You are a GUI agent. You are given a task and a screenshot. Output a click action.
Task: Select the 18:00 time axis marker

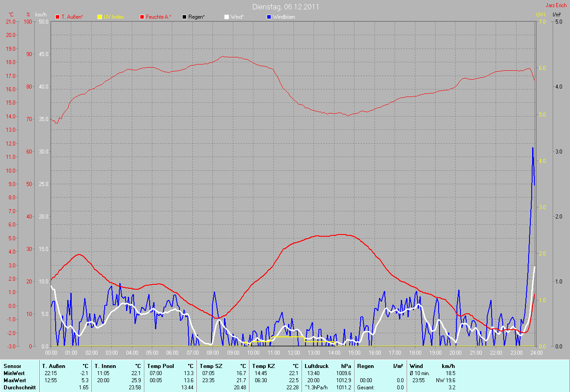point(415,352)
